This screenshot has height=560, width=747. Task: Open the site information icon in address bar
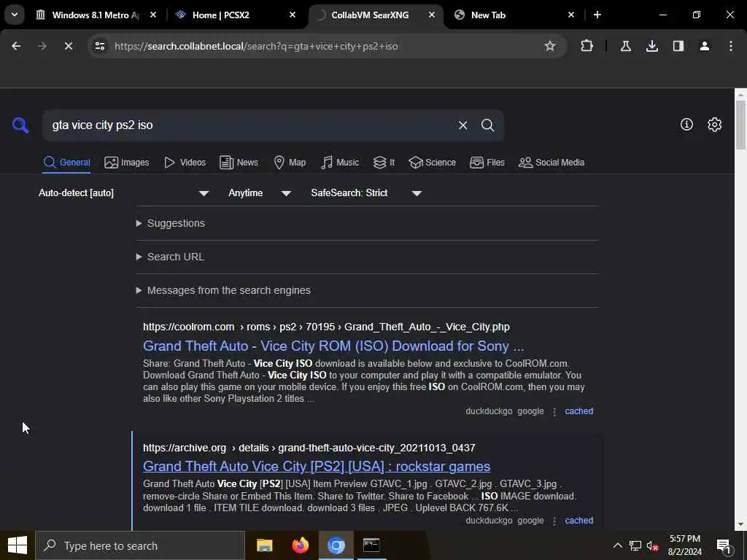100,46
